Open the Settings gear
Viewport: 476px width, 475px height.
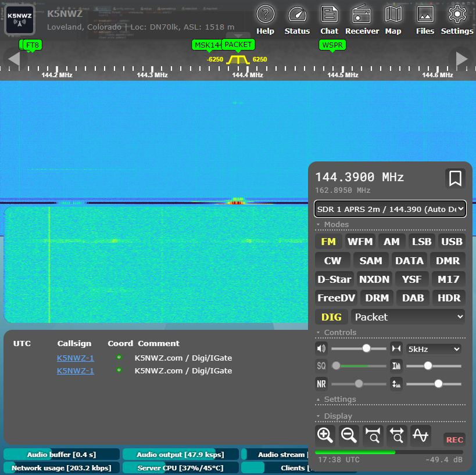point(457,20)
